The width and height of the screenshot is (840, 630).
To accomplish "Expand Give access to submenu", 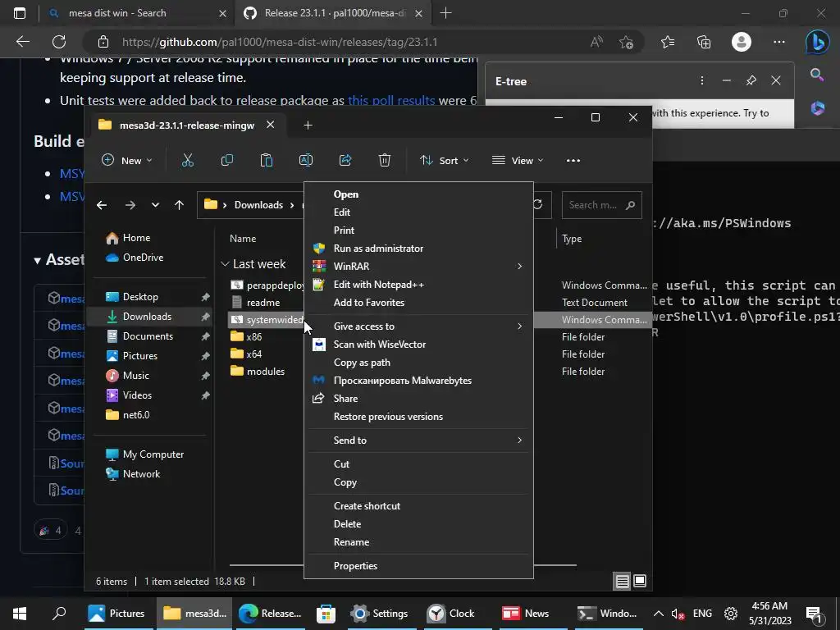I will (x=519, y=326).
